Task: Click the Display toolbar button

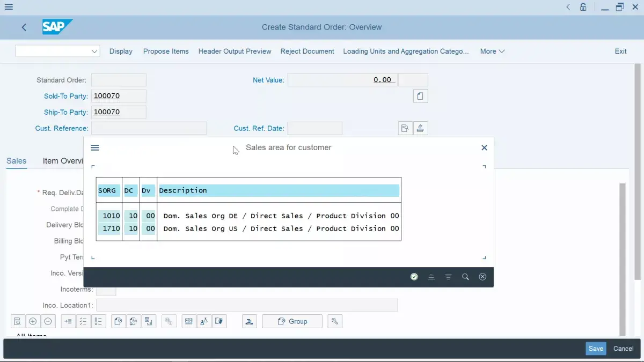Action: click(121, 51)
